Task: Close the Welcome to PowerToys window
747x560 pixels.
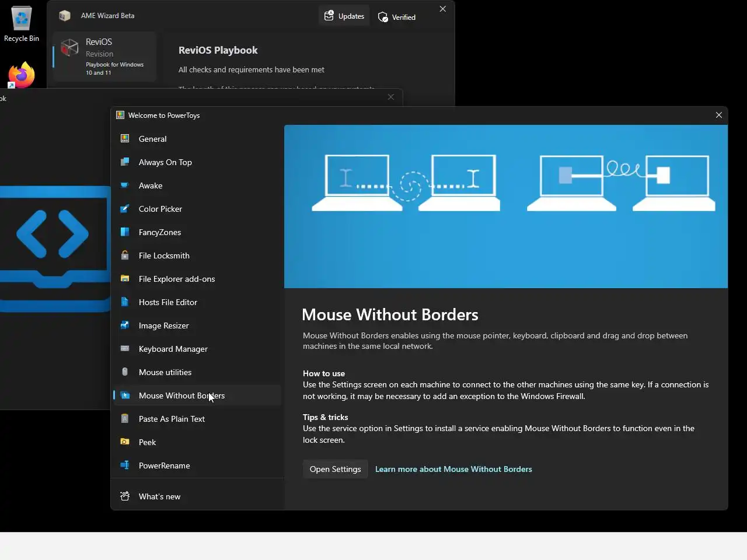Action: [719, 115]
